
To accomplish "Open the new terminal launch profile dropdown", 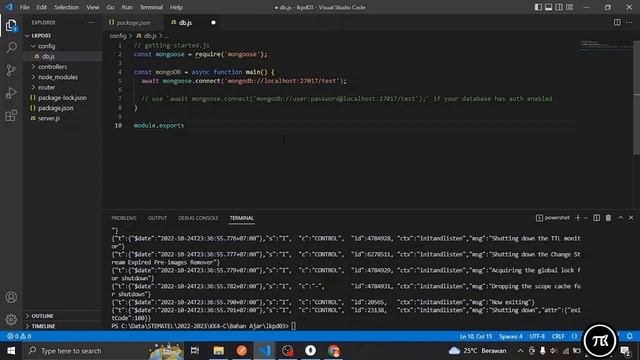I will pyautogui.click(x=586, y=218).
